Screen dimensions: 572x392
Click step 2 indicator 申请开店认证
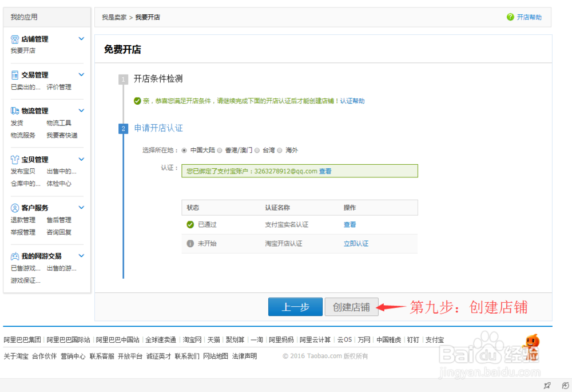[x=123, y=128]
